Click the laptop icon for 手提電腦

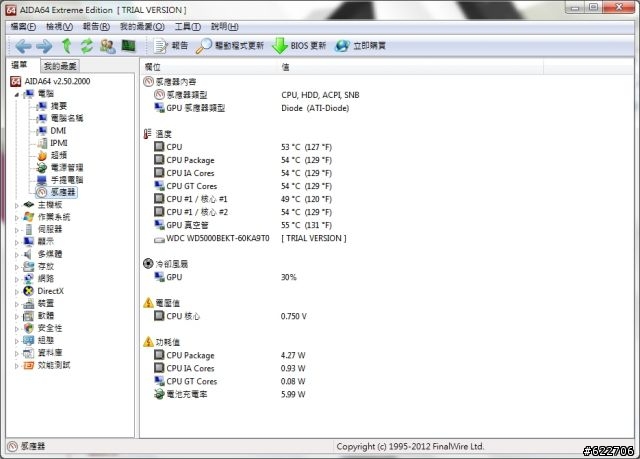(x=42, y=180)
